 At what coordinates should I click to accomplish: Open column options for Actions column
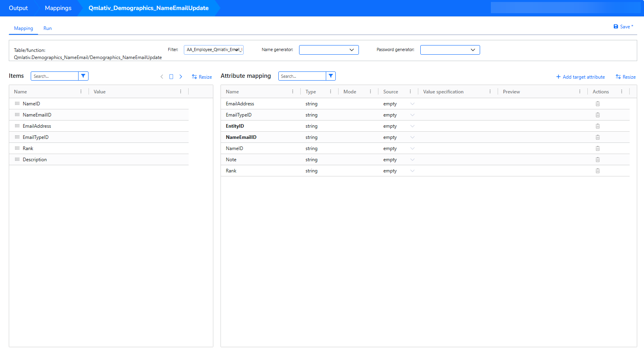(622, 92)
